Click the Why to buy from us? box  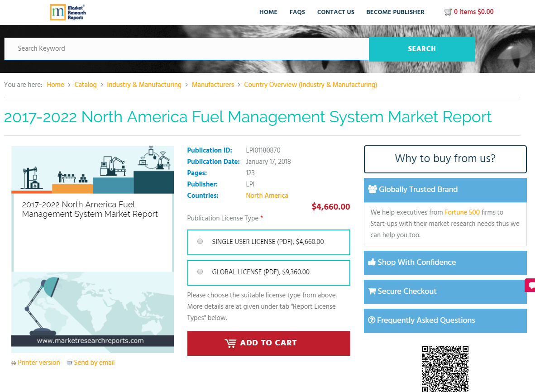pos(445,159)
